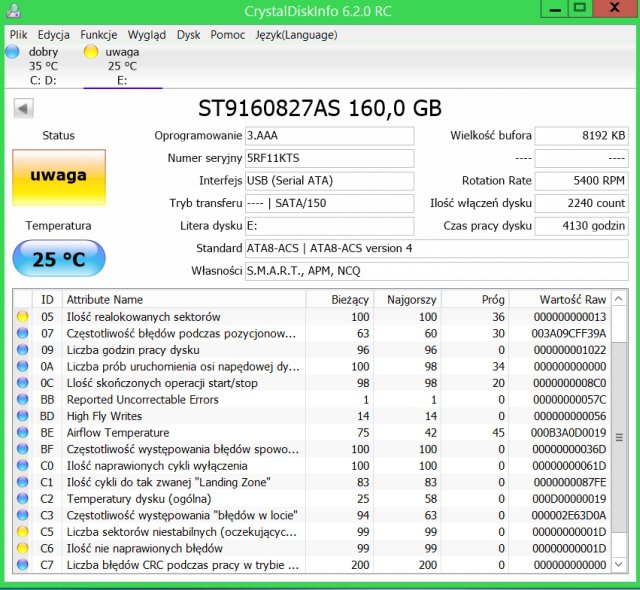
Task: Click blue status icon of attribute BF
Action: pyautogui.click(x=23, y=449)
